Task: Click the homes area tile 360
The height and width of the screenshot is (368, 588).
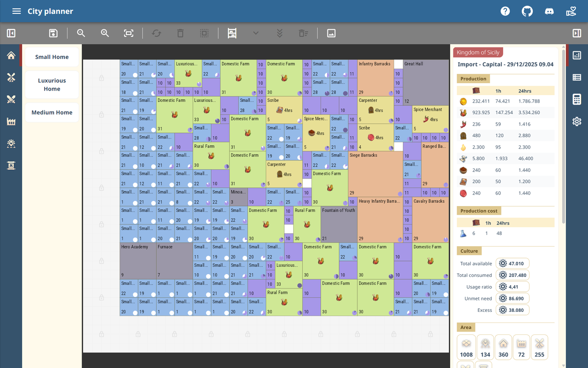Action: pyautogui.click(x=503, y=347)
